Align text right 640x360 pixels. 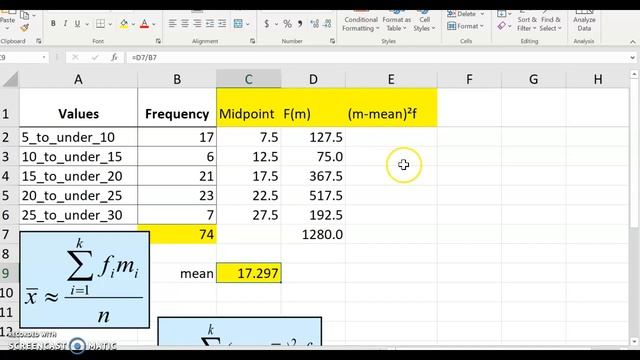[197, 24]
